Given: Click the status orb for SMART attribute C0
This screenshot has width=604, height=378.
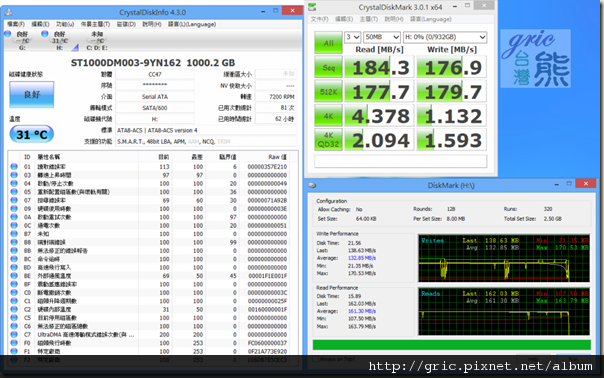Looking at the screenshot, I should tap(14, 292).
